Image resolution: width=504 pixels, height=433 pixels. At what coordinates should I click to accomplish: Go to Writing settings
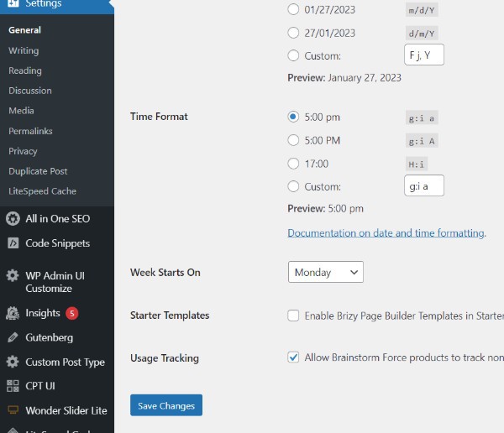point(24,50)
